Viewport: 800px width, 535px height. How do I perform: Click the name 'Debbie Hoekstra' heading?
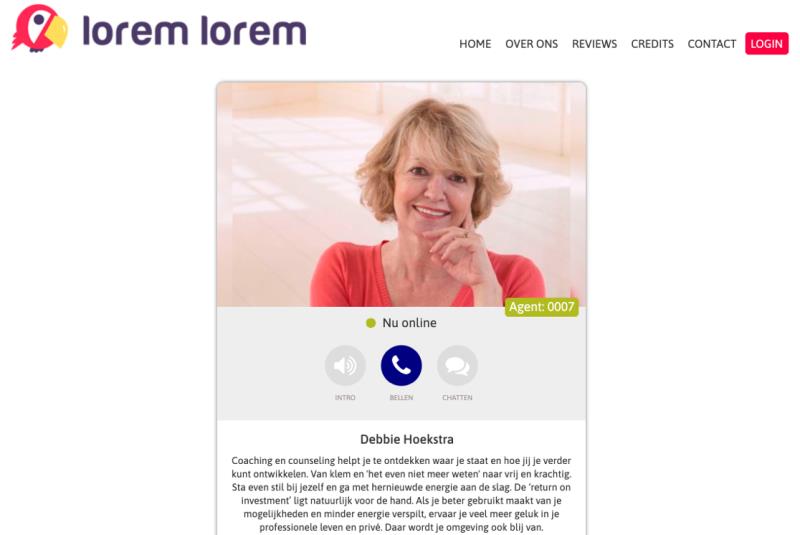(x=407, y=439)
